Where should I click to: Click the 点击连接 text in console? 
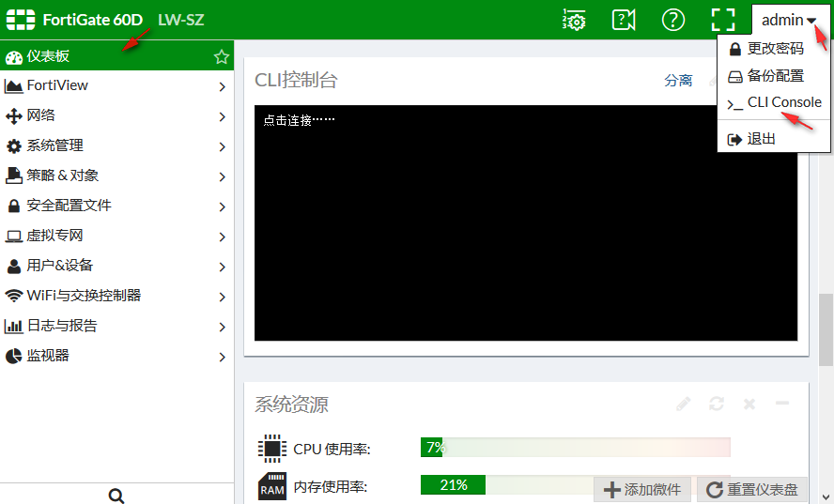pyautogui.click(x=299, y=120)
